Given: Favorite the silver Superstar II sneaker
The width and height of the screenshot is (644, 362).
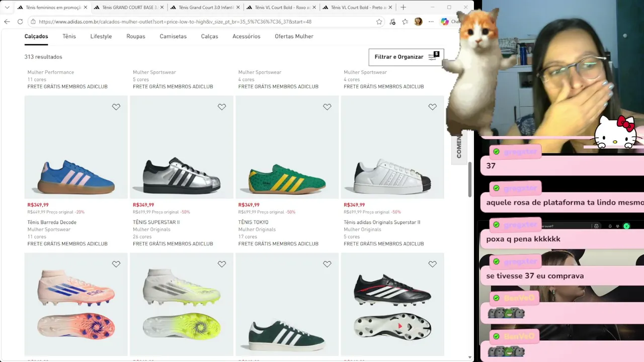Looking at the screenshot, I should click(x=222, y=107).
